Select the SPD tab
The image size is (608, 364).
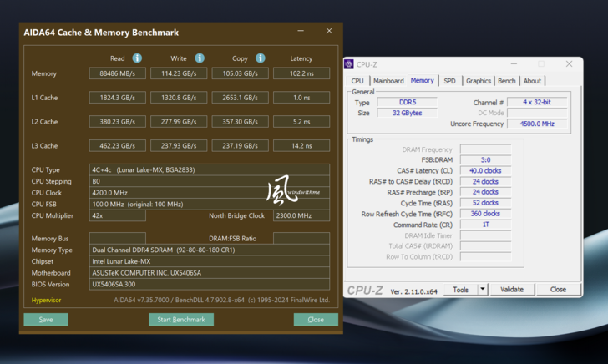pyautogui.click(x=449, y=81)
